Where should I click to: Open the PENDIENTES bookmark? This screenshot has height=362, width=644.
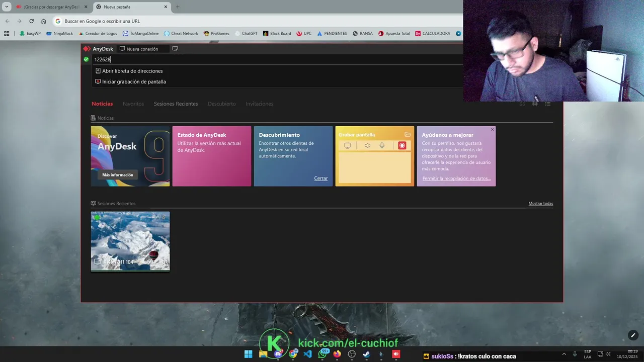tap(332, 34)
